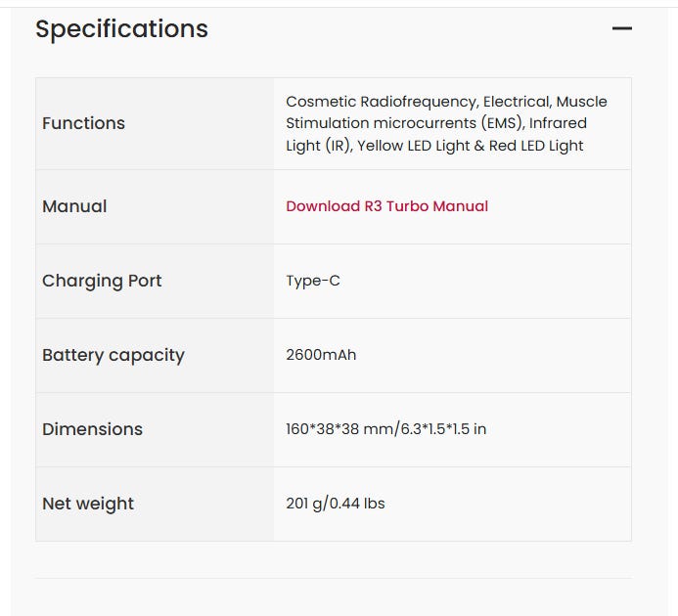Click the Battery capacity row label
678x616 pixels.
click(113, 355)
